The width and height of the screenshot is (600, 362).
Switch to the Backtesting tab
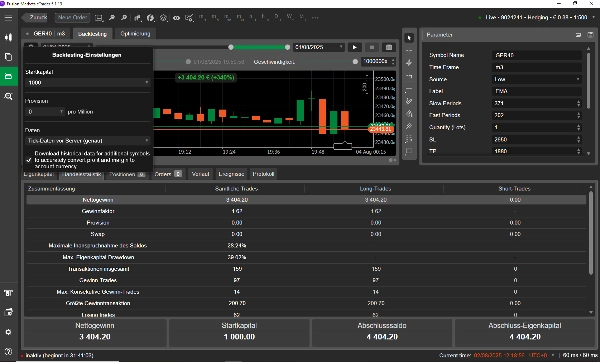point(92,34)
